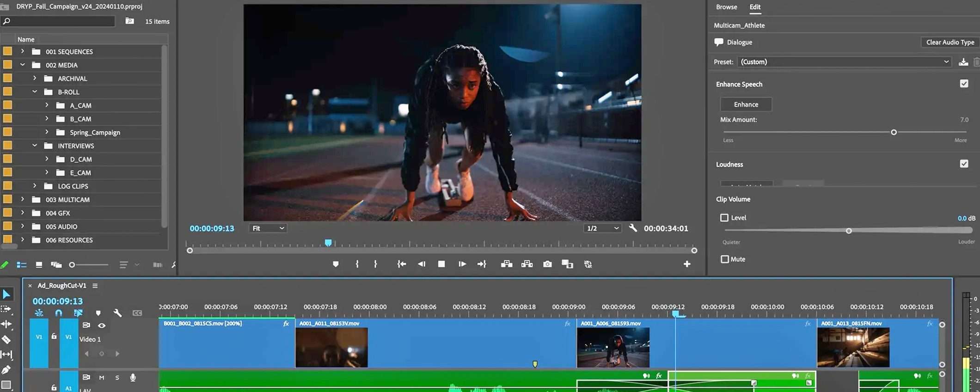Select the Razor tool in timeline toolbar

tap(6, 340)
